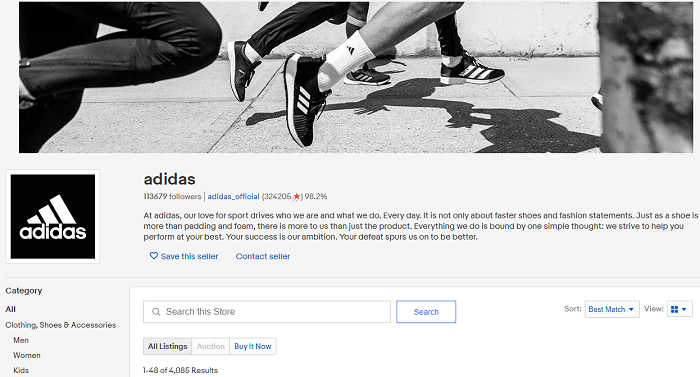The height and width of the screenshot is (377, 700).
Task: Click the Search button
Action: (x=426, y=312)
